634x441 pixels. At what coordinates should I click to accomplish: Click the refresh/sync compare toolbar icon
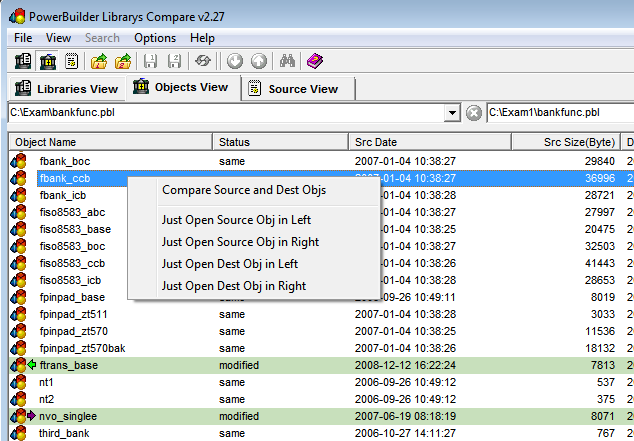(x=203, y=61)
